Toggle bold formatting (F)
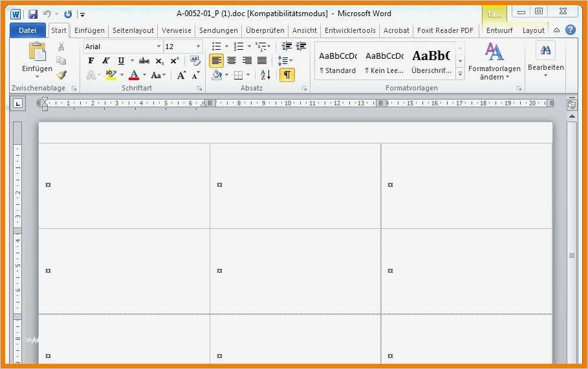588x369 pixels. (91, 61)
